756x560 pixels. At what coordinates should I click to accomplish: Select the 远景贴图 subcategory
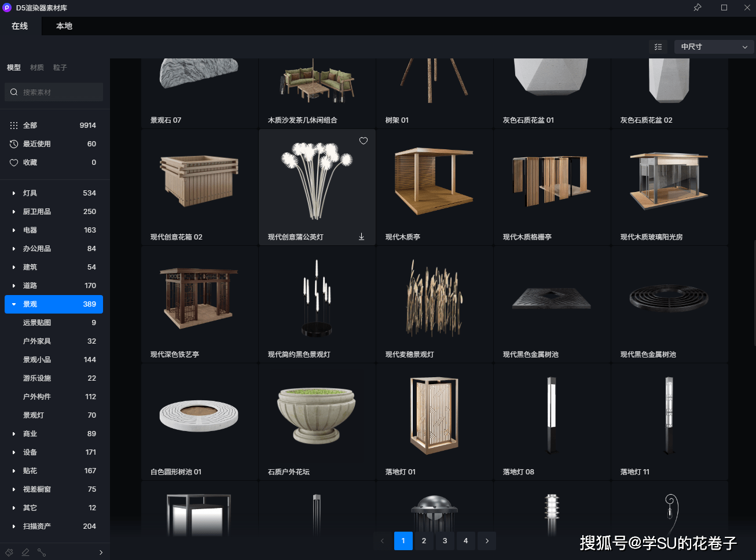tap(54, 323)
